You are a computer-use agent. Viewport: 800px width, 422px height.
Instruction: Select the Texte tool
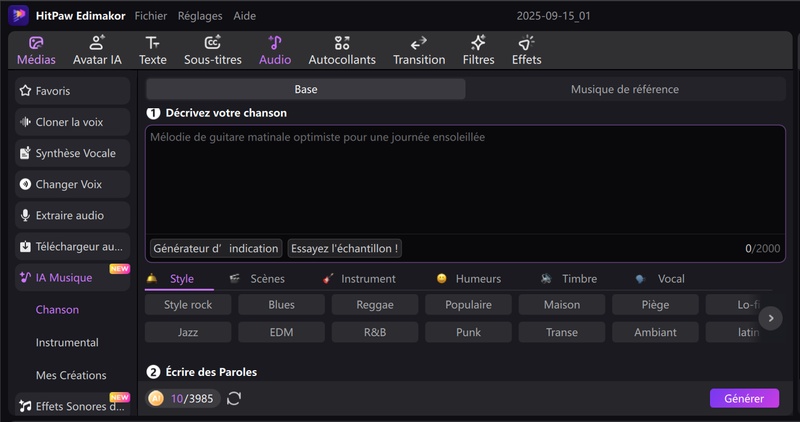click(153, 43)
